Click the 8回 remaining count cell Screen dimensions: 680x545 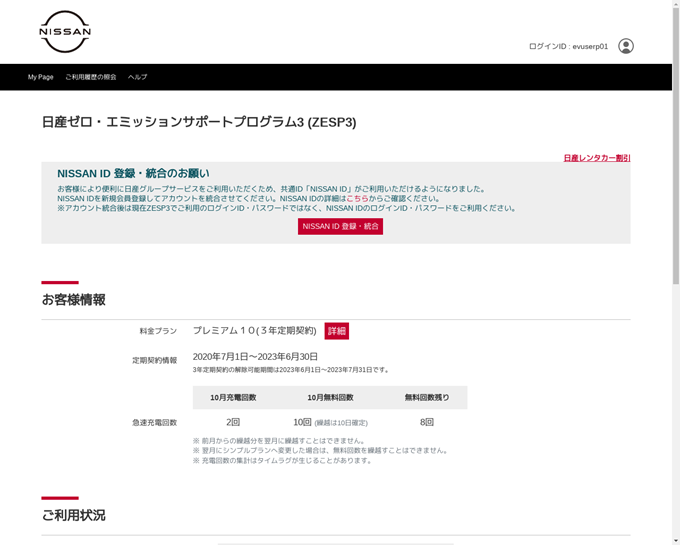[426, 422]
